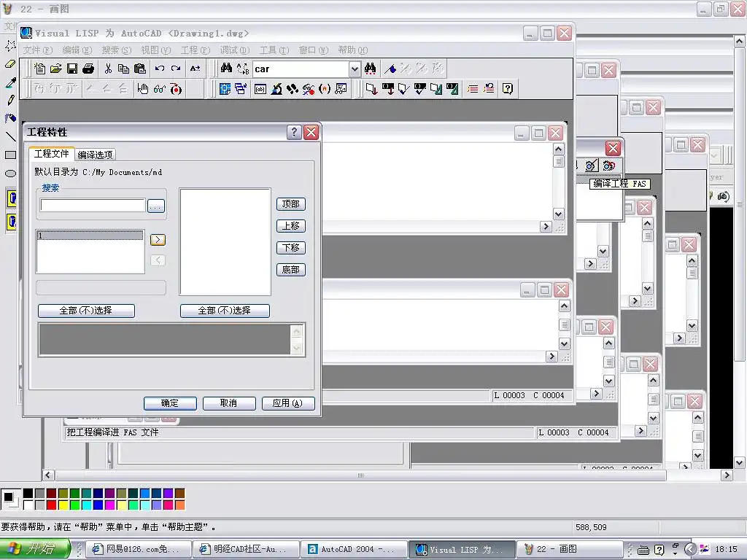The width and height of the screenshot is (747, 560).
Task: Click the Undo arrow icon
Action: click(x=160, y=69)
